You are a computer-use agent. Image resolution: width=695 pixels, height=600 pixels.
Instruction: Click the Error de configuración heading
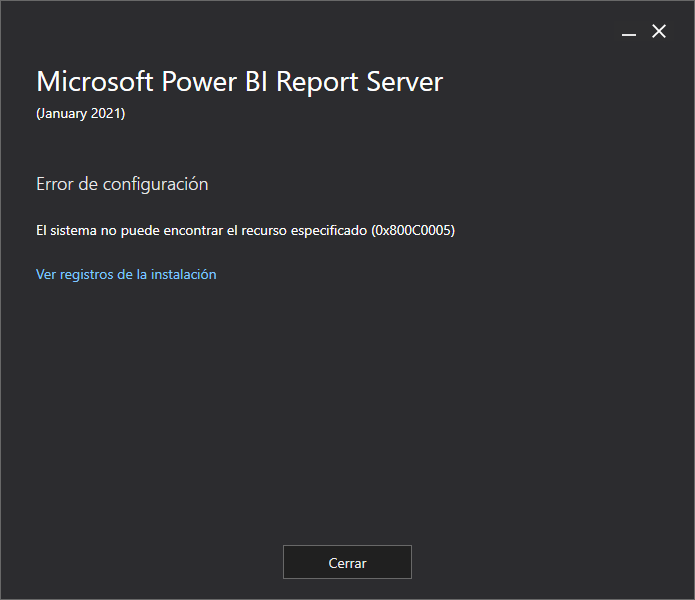pyautogui.click(x=122, y=184)
